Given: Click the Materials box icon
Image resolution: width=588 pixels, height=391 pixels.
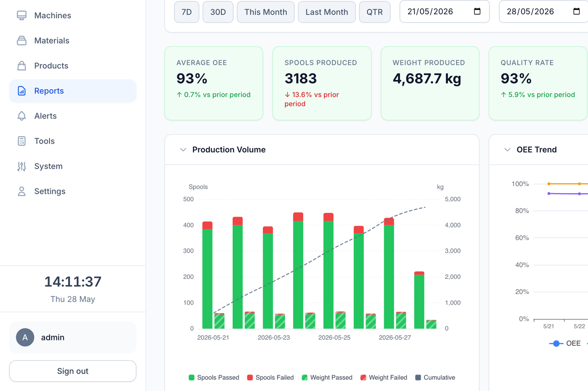Looking at the screenshot, I should point(22,41).
